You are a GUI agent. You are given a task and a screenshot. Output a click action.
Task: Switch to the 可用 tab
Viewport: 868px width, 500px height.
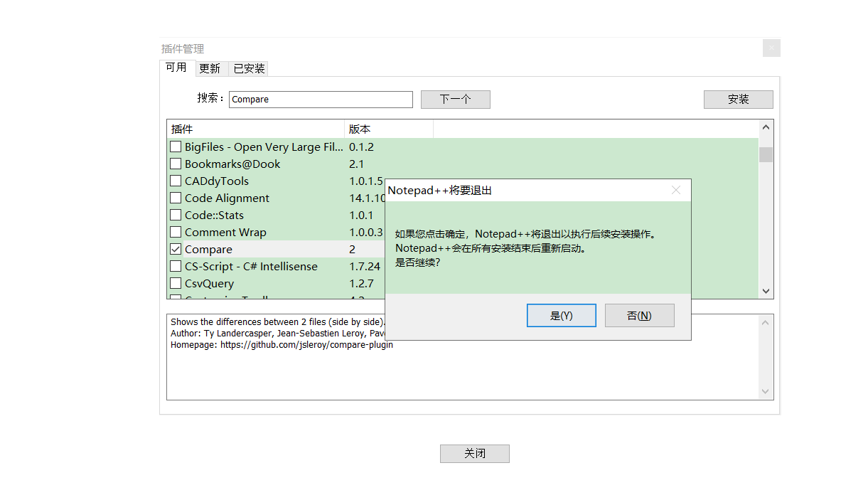(x=176, y=68)
